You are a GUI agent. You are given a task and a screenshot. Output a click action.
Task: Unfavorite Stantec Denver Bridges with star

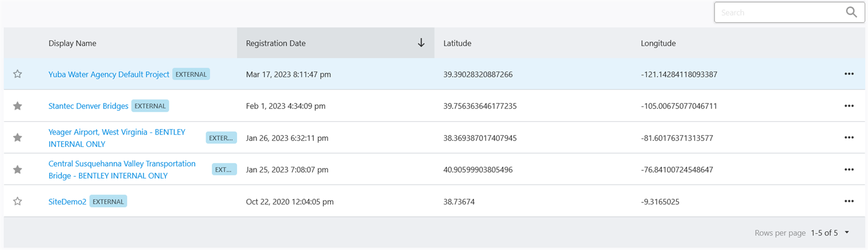click(17, 106)
